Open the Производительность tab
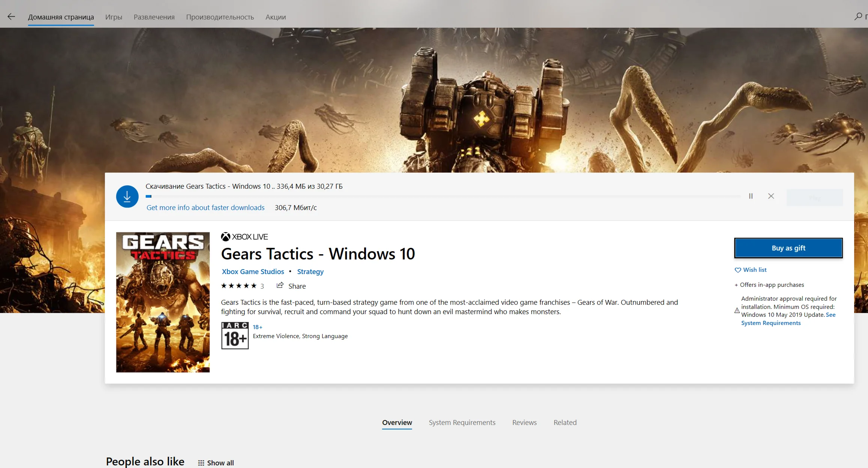Viewport: 868px width, 468px height. 220,17
